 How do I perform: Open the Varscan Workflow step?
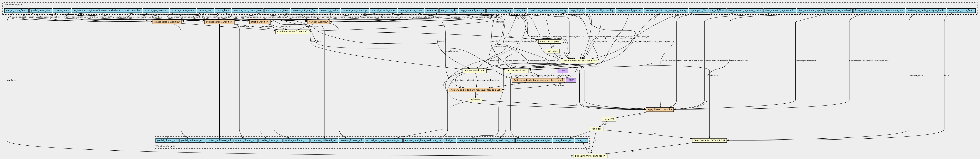click(319, 22)
